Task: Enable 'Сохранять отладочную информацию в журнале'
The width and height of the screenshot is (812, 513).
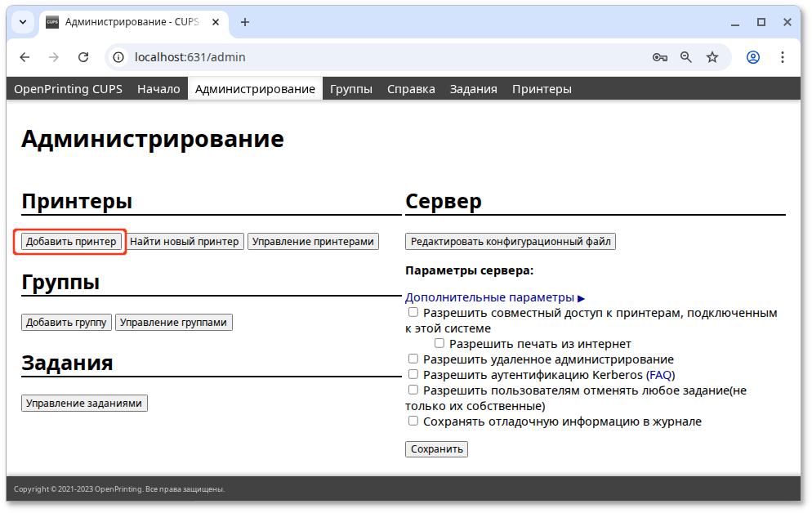Action: click(x=413, y=421)
